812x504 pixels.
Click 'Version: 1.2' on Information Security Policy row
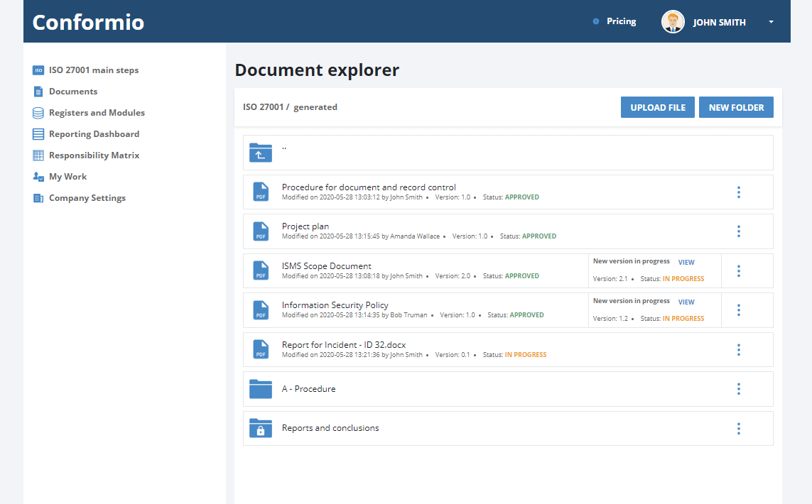610,319
